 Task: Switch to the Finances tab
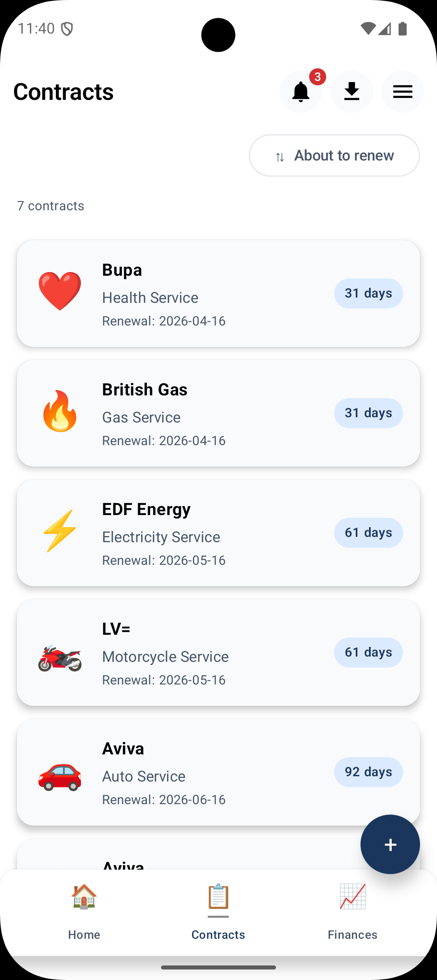tap(352, 912)
